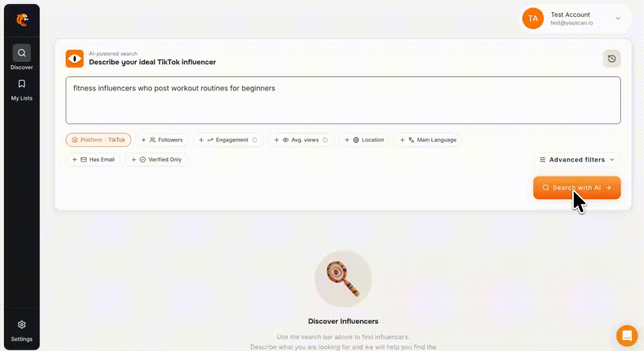Enable the Verified Only filter
This screenshot has width=644, height=351.
[156, 159]
